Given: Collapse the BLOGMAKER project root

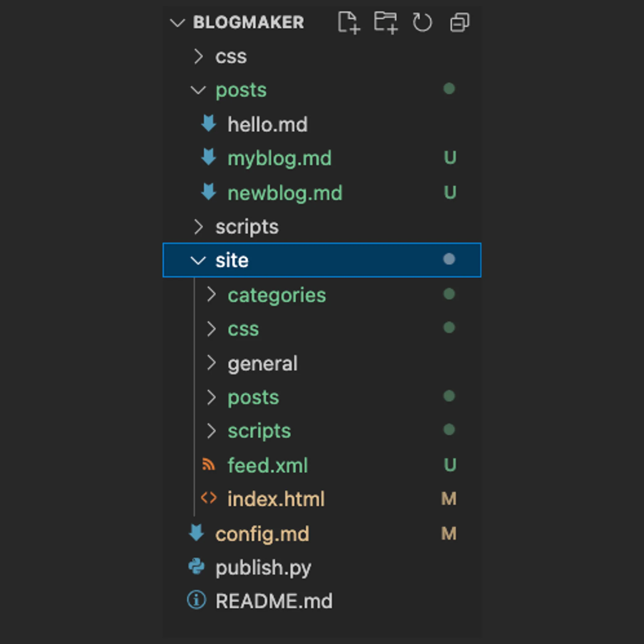Looking at the screenshot, I should pyautogui.click(x=177, y=23).
